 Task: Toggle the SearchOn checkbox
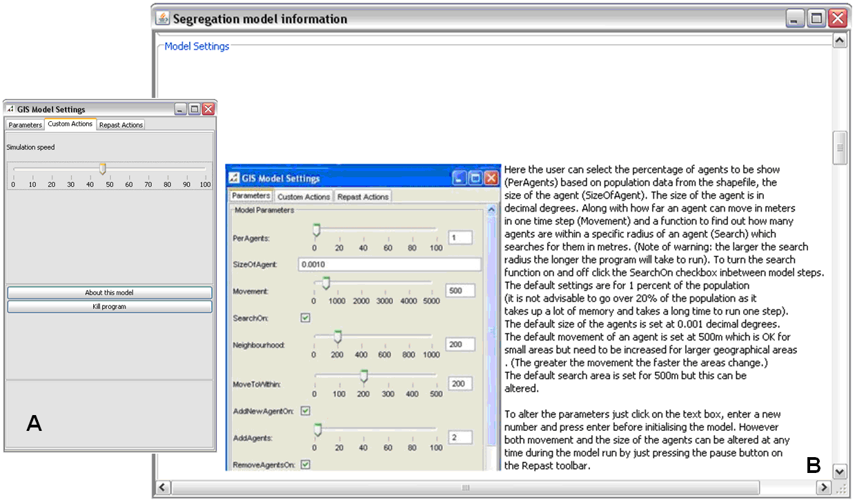(306, 318)
